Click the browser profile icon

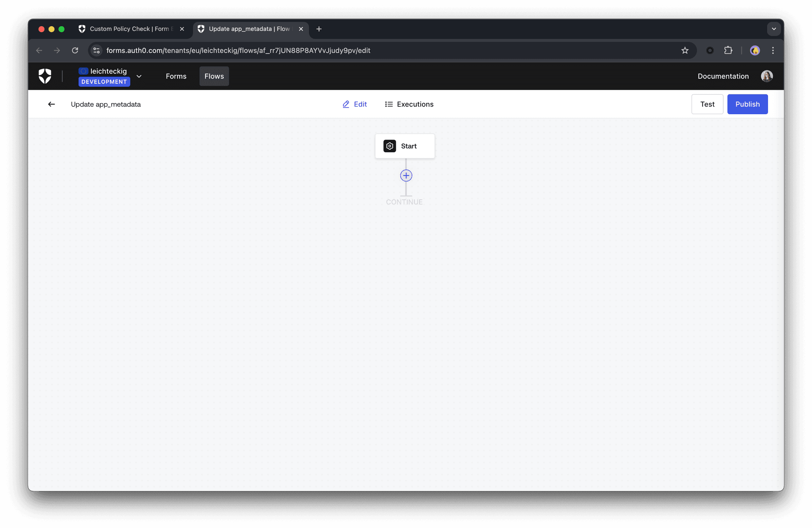coord(755,50)
